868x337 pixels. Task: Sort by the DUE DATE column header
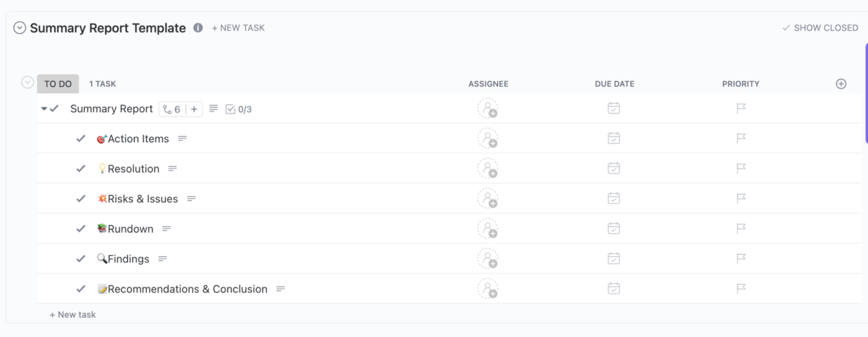[614, 84]
